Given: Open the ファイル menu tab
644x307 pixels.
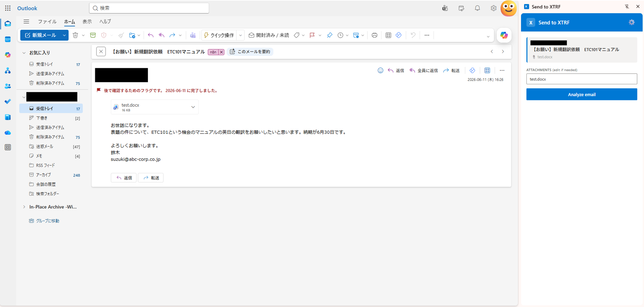Looking at the screenshot, I should click(47, 21).
